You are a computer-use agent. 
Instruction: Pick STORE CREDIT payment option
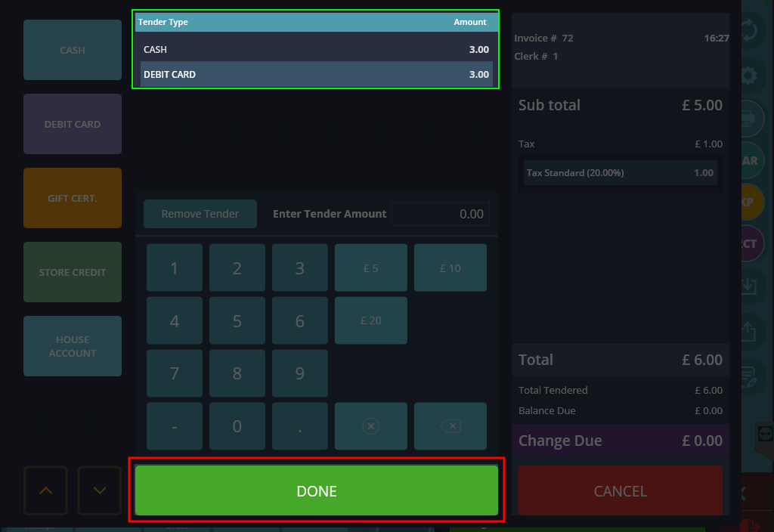(x=73, y=272)
